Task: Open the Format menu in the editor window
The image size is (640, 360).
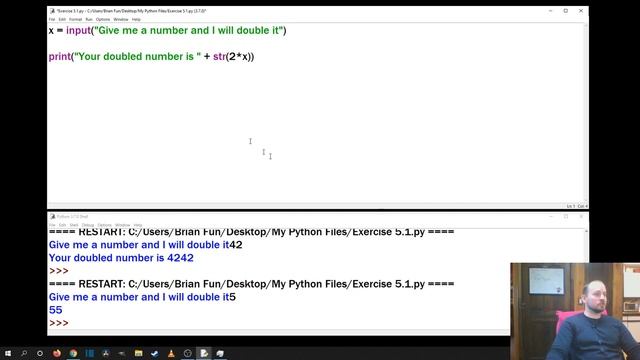Action: pos(76,19)
